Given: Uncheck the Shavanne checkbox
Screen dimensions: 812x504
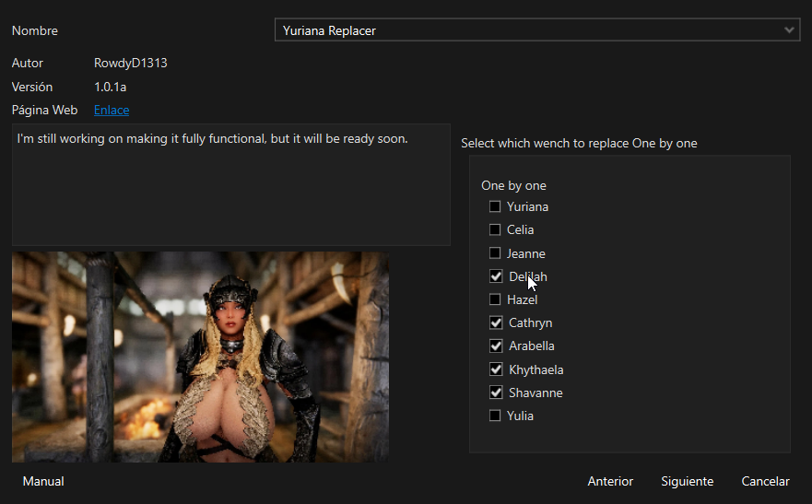Looking at the screenshot, I should pyautogui.click(x=496, y=393).
